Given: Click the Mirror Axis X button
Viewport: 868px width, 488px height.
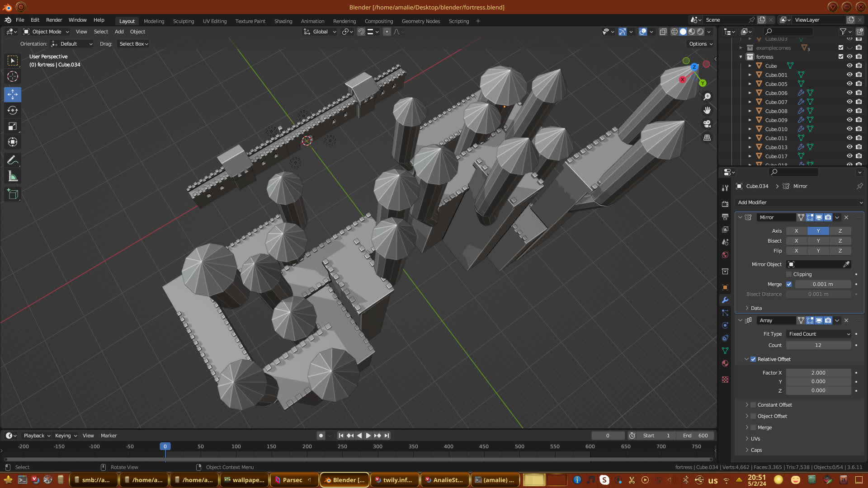Looking at the screenshot, I should coord(796,231).
